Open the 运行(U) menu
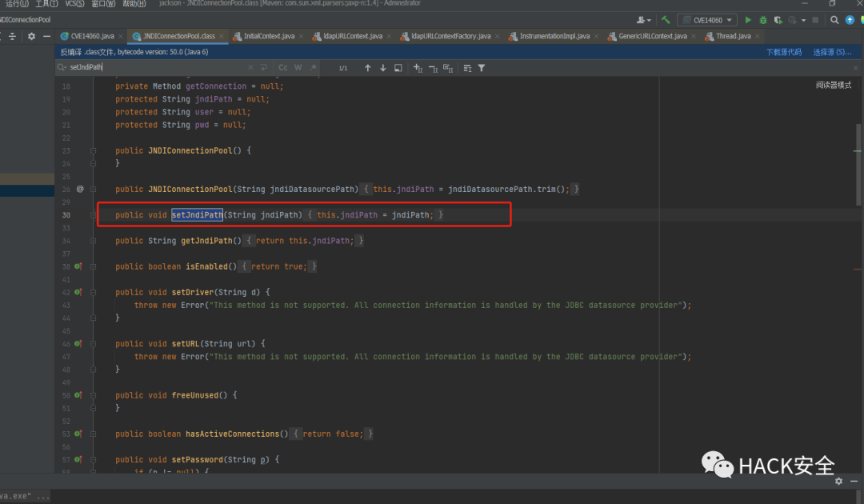Screen dimensions: 864x504 coord(17,3)
